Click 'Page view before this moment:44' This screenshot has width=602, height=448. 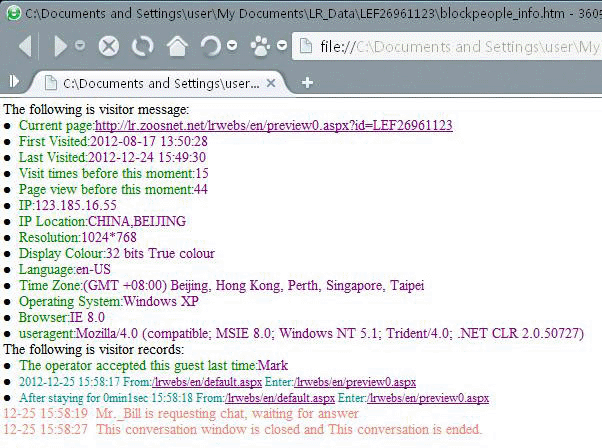[x=113, y=190]
